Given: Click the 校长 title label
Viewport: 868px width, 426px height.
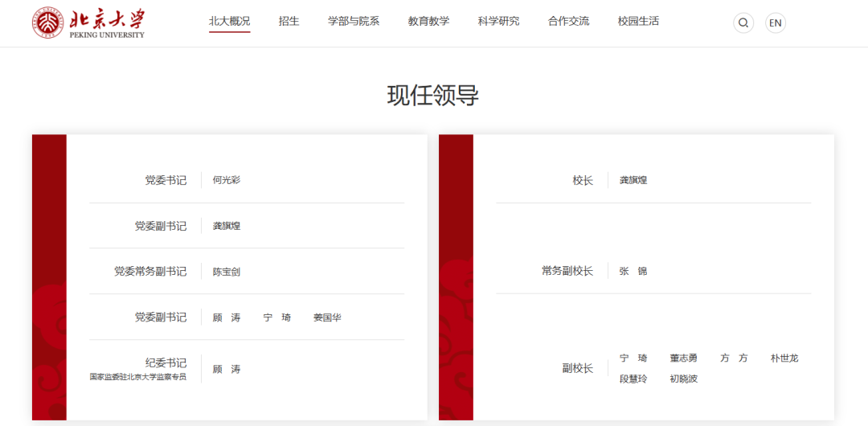Looking at the screenshot, I should 583,180.
